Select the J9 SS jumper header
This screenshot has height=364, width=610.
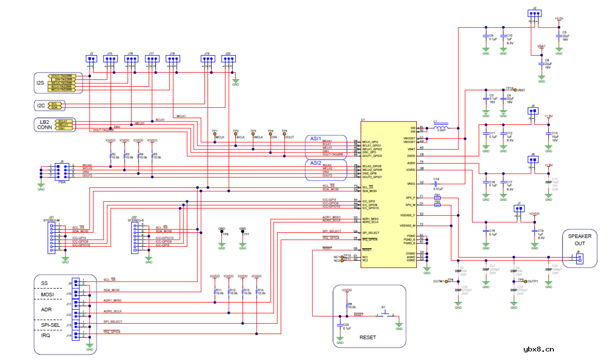tap(76, 282)
